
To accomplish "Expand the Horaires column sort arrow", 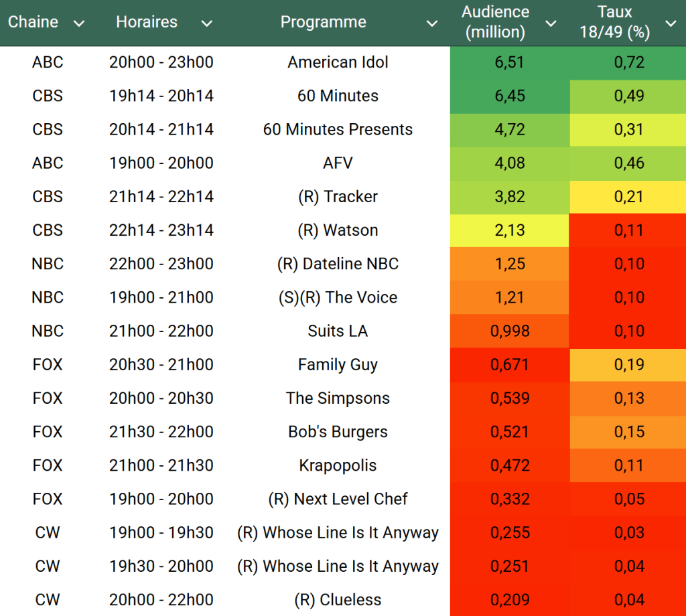I will pyautogui.click(x=206, y=23).
